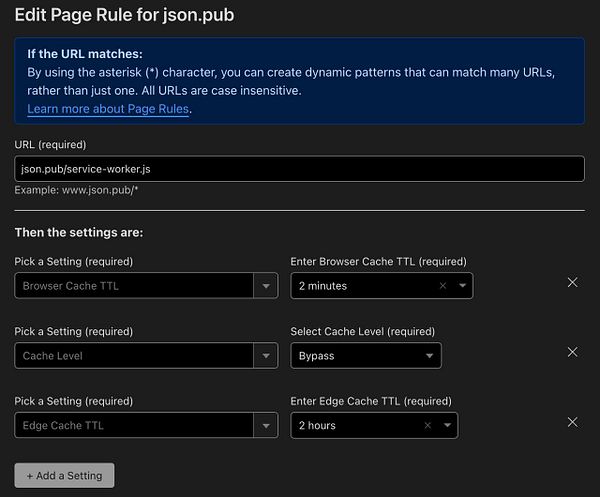This screenshot has height=497, width=600.
Task: Open the Browser Cache TTL setting arrow
Action: point(266,285)
